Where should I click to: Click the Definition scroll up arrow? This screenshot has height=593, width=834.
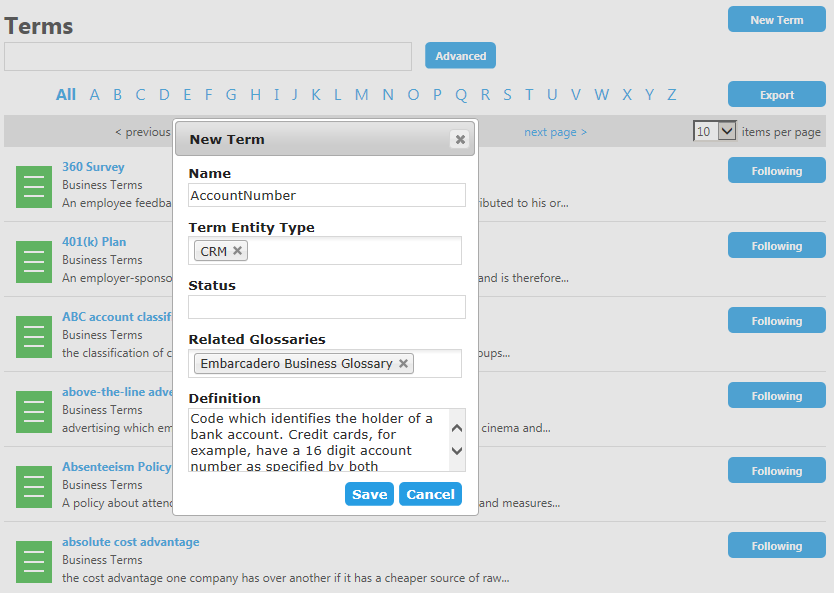(x=456, y=428)
